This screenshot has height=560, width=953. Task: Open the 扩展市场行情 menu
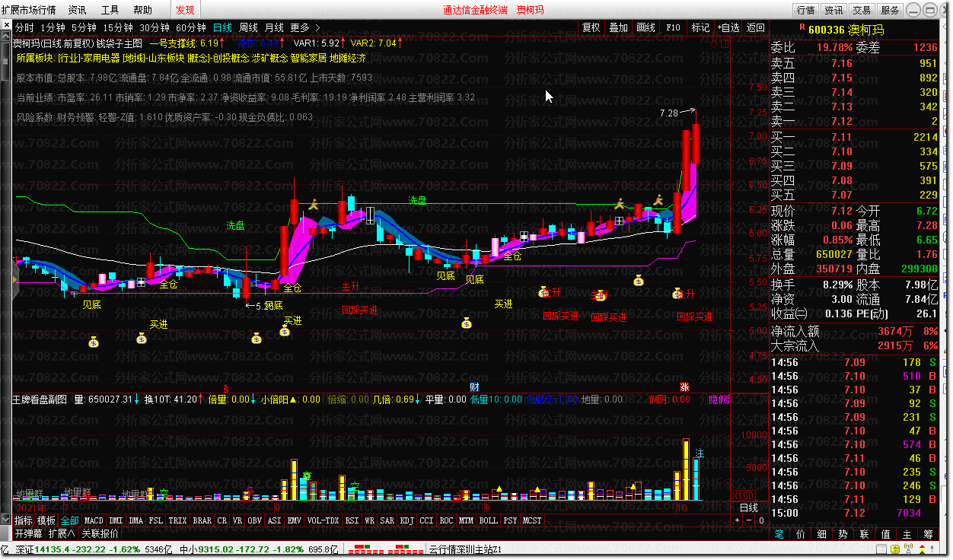point(29,10)
